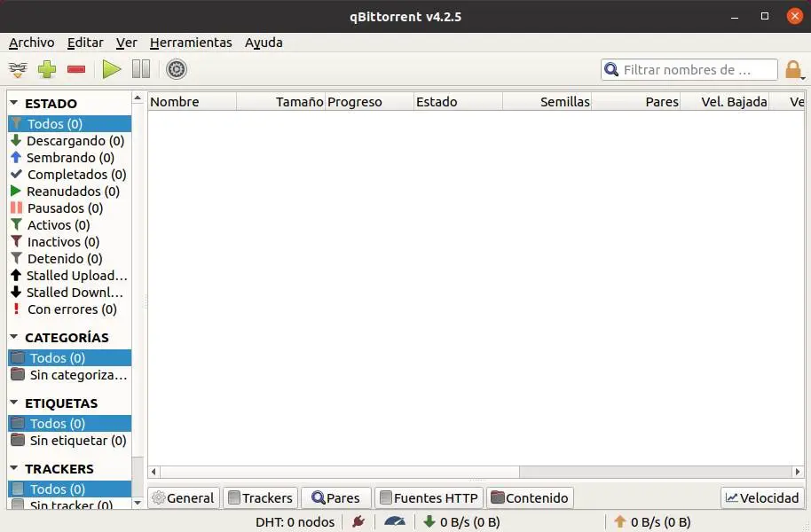Click horizontal scrollbar right arrow
The height and width of the screenshot is (532, 811).
coord(798,472)
